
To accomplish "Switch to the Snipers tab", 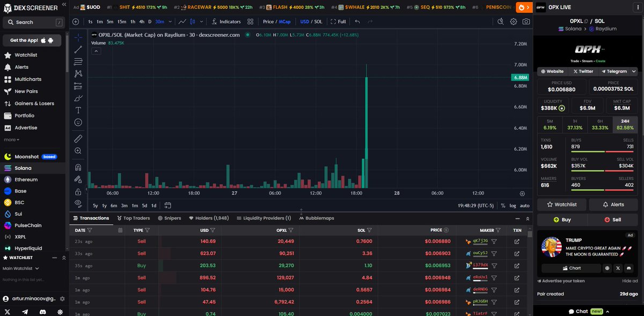I will pos(169,218).
